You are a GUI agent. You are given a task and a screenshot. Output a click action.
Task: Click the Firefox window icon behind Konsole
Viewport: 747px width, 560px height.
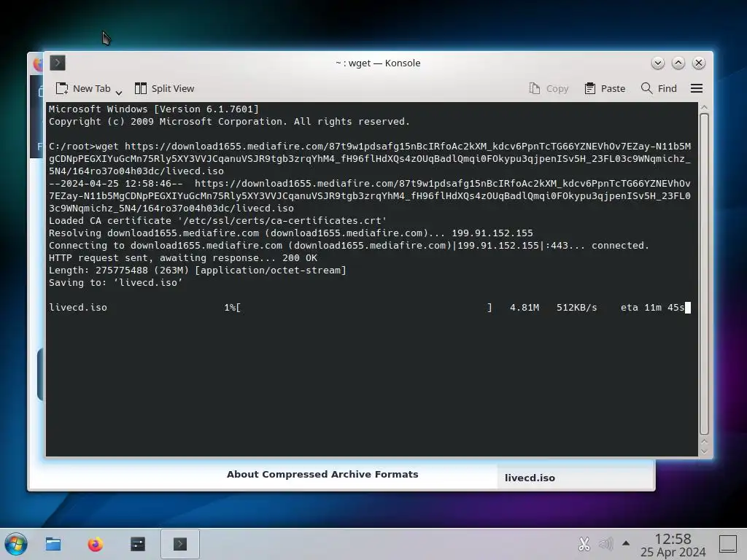coord(38,64)
